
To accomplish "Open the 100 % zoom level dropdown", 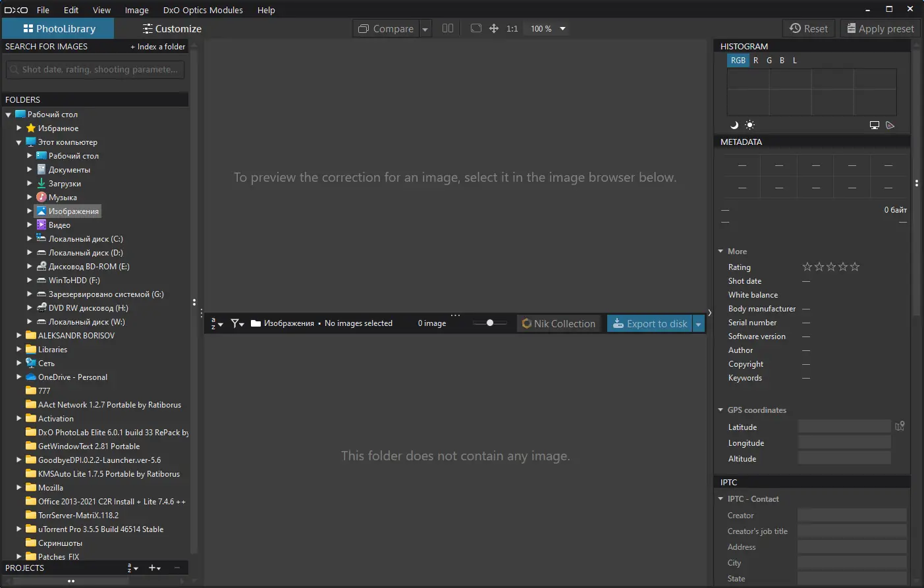I will coord(563,29).
